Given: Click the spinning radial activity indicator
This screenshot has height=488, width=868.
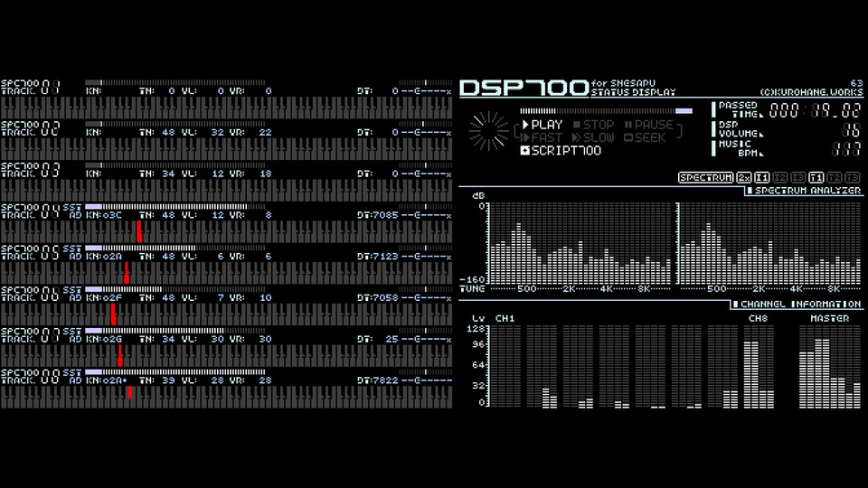Looking at the screenshot, I should [x=488, y=132].
